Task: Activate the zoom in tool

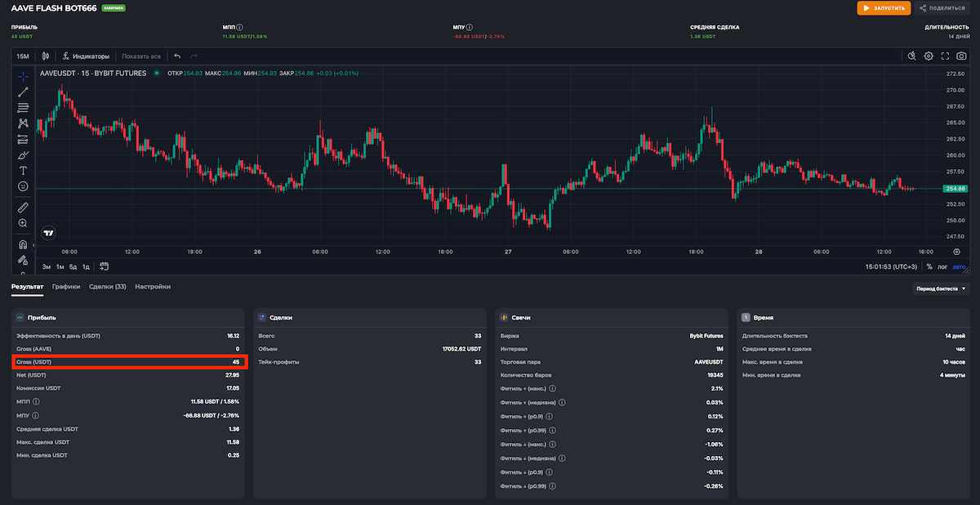Action: pos(23,223)
